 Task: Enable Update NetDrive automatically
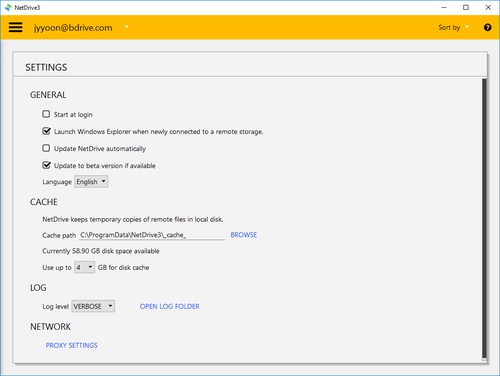click(46, 148)
